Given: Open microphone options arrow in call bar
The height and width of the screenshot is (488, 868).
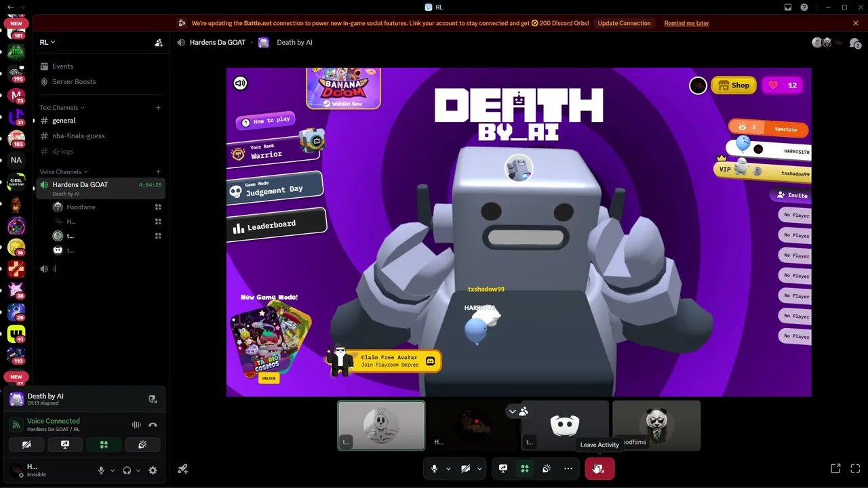Looking at the screenshot, I should click(x=448, y=468).
